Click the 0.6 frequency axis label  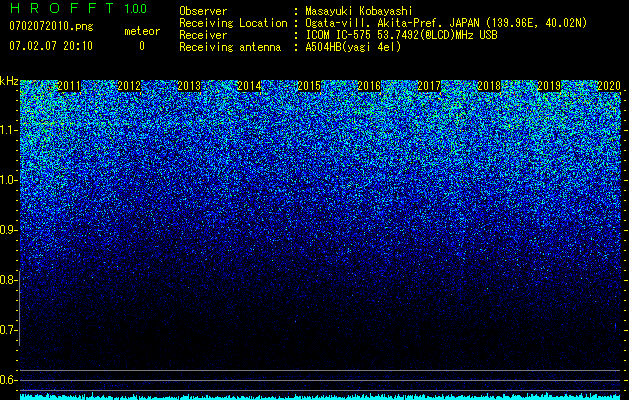tap(8, 380)
